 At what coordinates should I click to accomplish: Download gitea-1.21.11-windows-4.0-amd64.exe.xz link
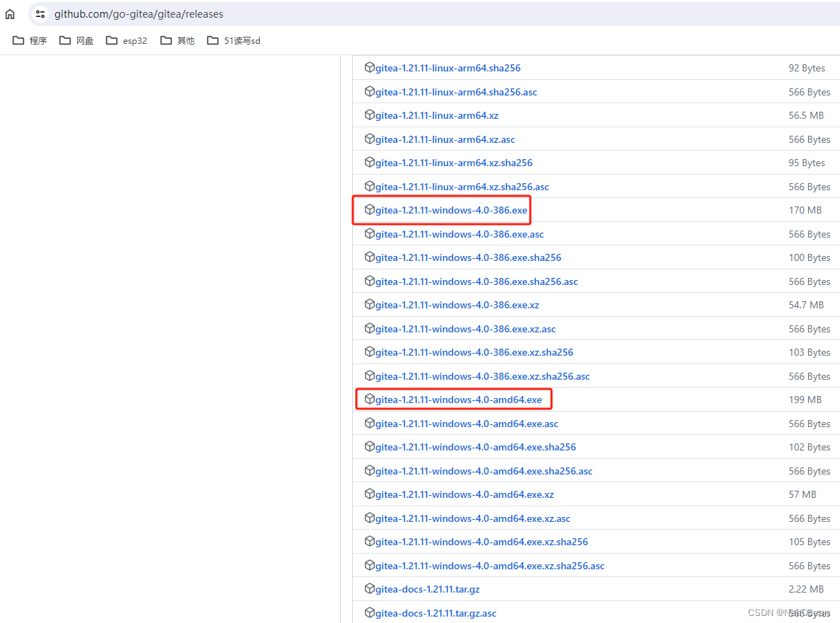pos(465,495)
